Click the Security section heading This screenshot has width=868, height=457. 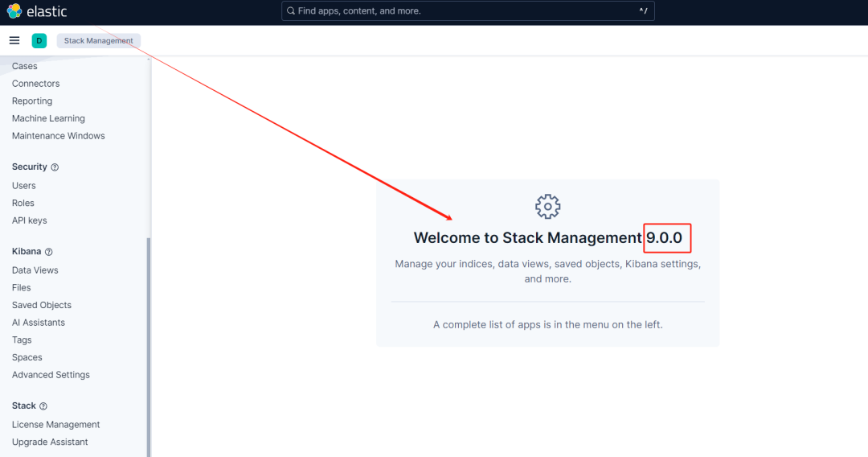click(x=30, y=167)
